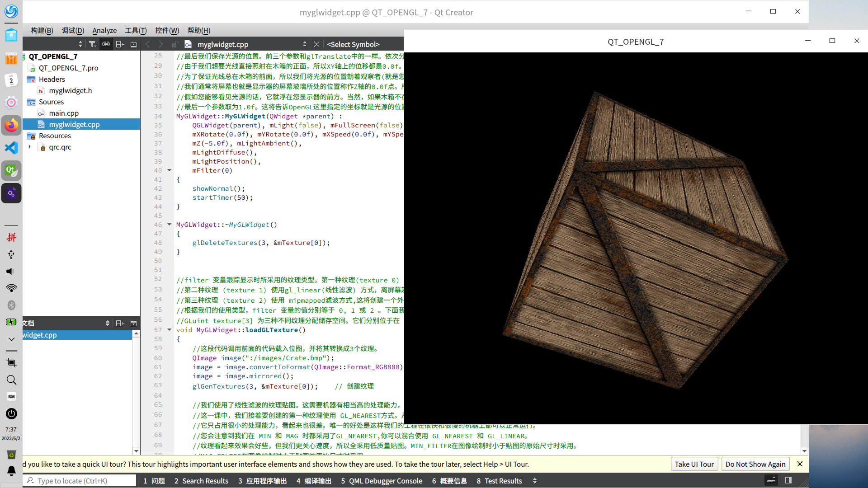Viewport: 868px width, 488px height.
Task: Select main.cpp in the Sources tree
Action: [x=64, y=113]
